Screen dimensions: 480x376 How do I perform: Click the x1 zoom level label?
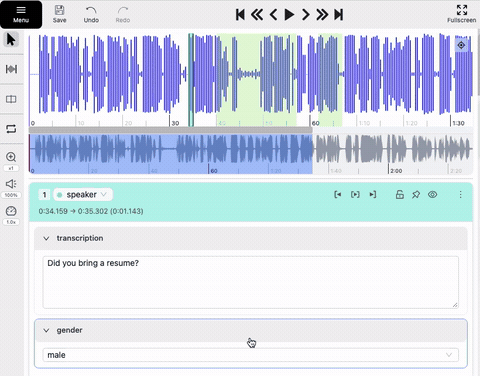(11, 168)
